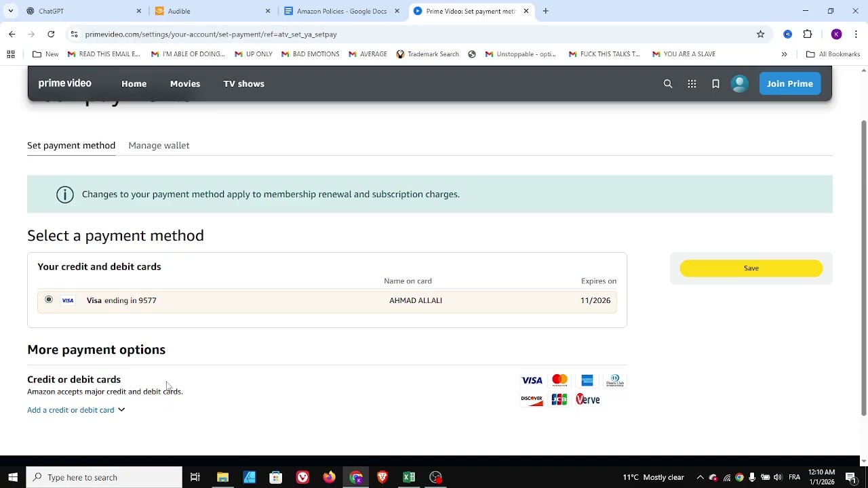The height and width of the screenshot is (488, 868).
Task: Open the READ THIS EMAIL bookmark
Action: point(104,54)
